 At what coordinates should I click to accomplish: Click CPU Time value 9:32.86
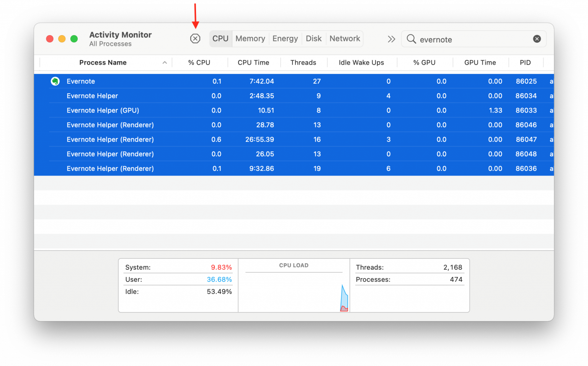coord(261,168)
